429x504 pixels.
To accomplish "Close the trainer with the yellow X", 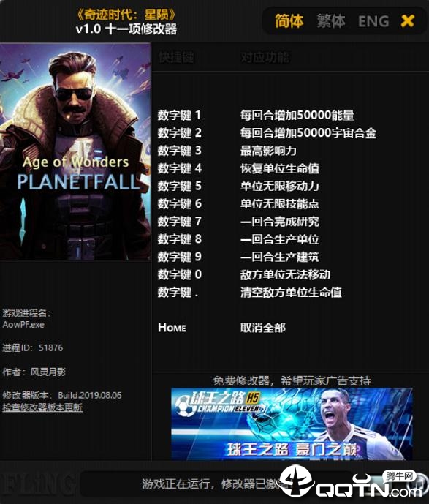I will tap(408, 21).
